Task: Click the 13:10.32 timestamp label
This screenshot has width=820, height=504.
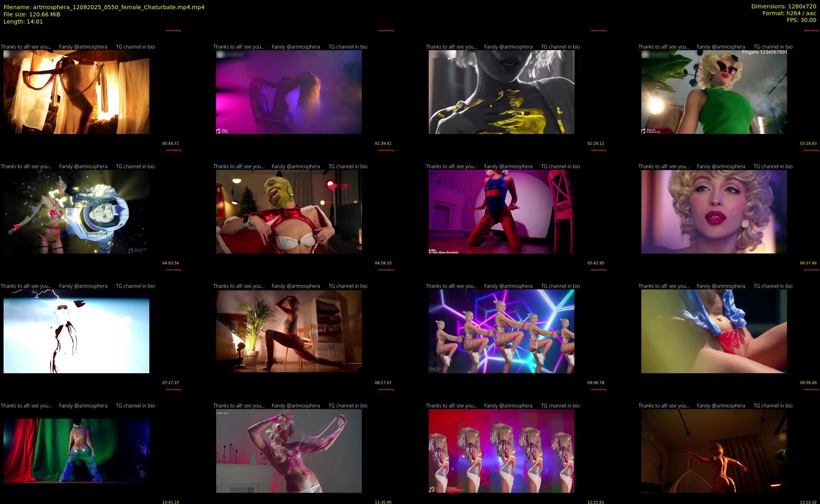Action: pyautogui.click(x=808, y=502)
